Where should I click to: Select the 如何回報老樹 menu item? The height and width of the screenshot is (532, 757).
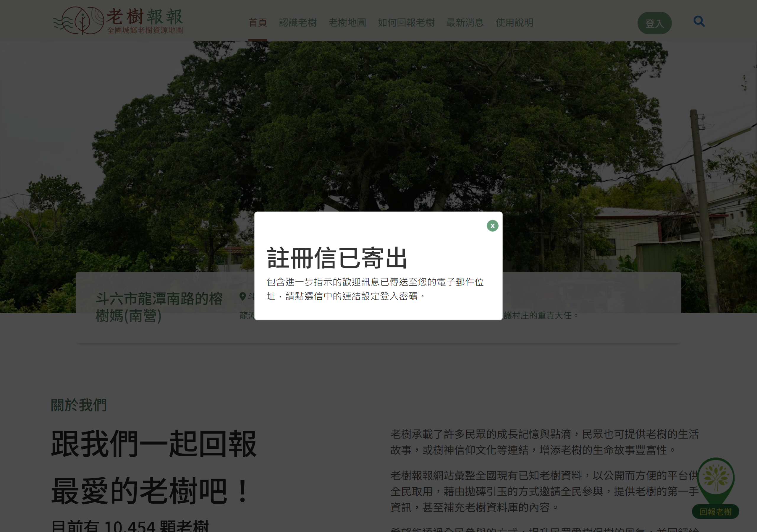[406, 23]
